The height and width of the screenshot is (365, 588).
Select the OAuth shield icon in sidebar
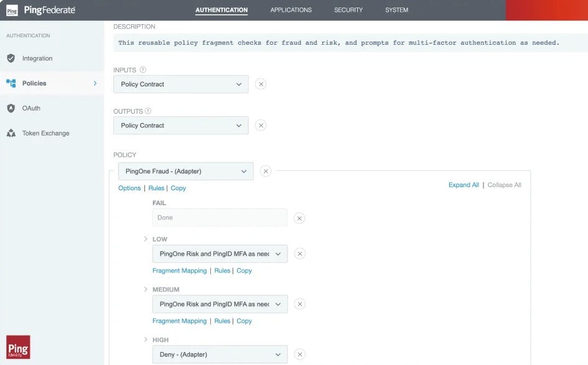click(x=11, y=108)
